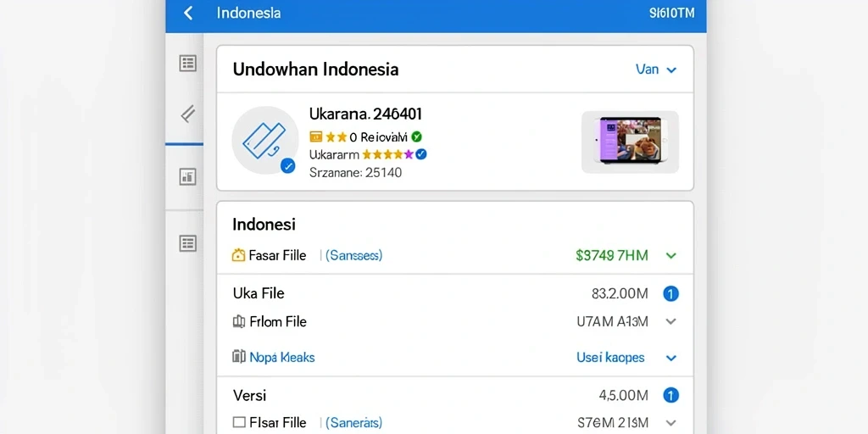The image size is (868, 434).
Task: Open the sidebar list icon below chart
Action: pos(187,243)
